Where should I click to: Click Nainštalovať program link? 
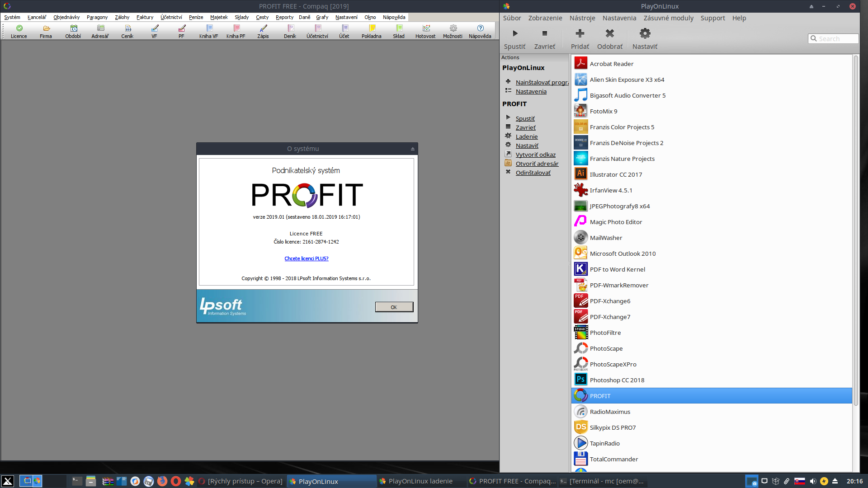(542, 82)
